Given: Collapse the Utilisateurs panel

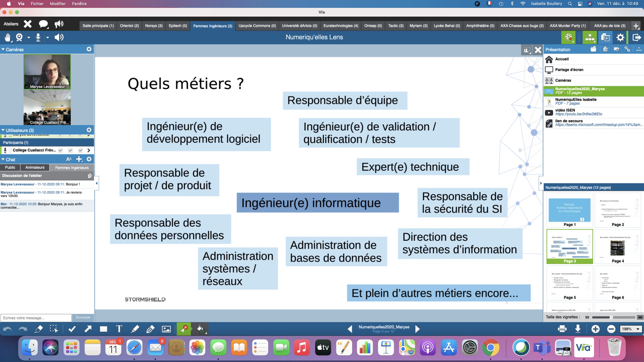Looking at the screenshot, I should pos(3,130).
